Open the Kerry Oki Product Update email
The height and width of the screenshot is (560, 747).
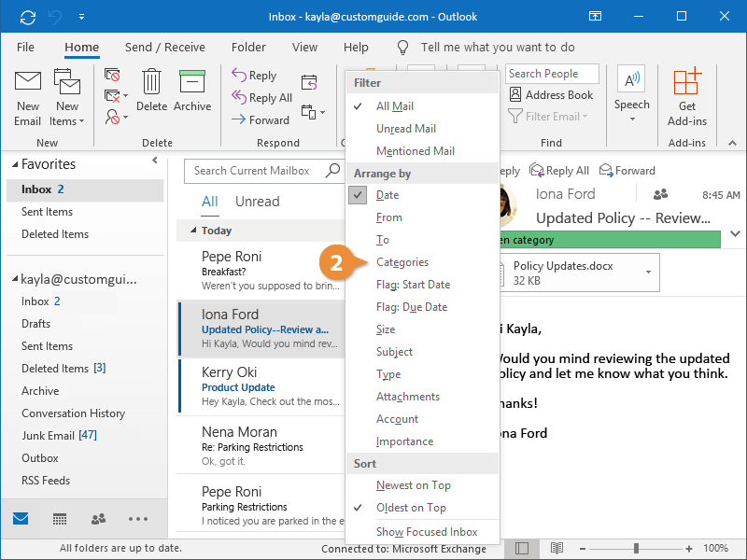261,386
